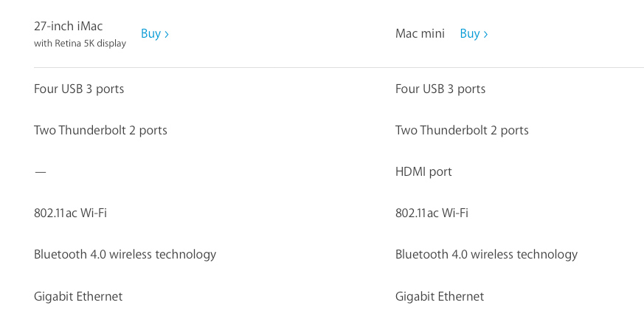Image resolution: width=644 pixels, height=325 pixels.
Task: Click Two Thunderbolt 2 ports under iMac
Action: click(x=100, y=131)
